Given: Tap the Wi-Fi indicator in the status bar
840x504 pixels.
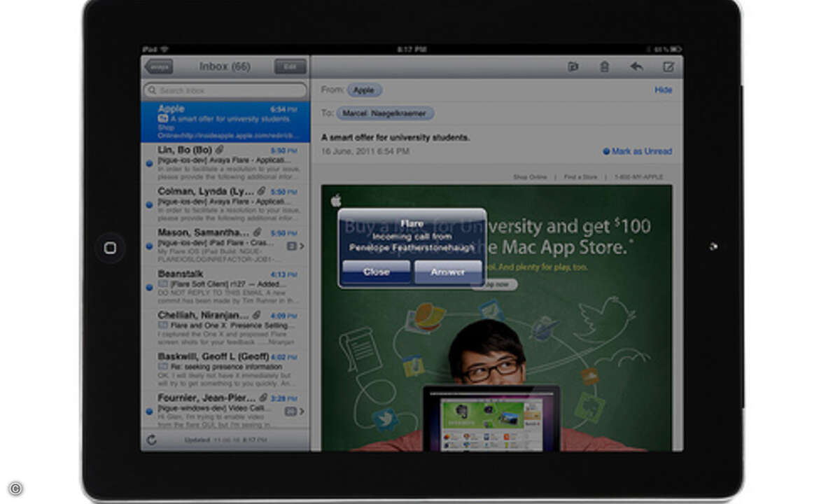Looking at the screenshot, I should [165, 50].
